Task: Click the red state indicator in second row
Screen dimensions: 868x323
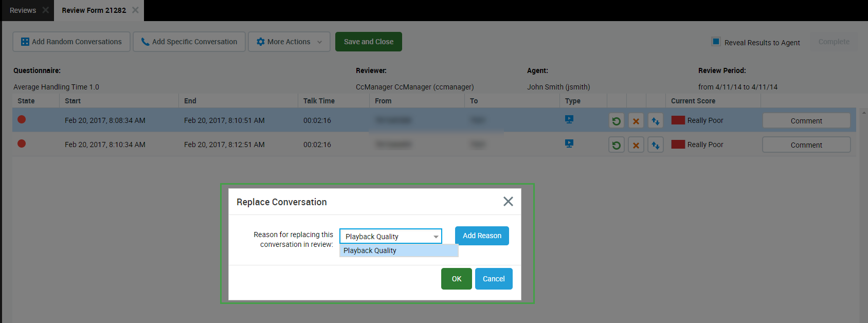Action: click(22, 143)
